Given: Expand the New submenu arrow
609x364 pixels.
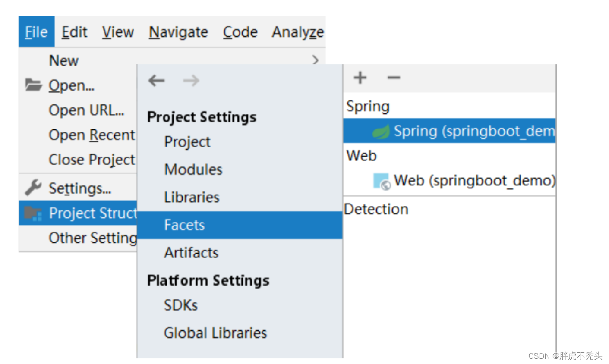Looking at the screenshot, I should (316, 60).
